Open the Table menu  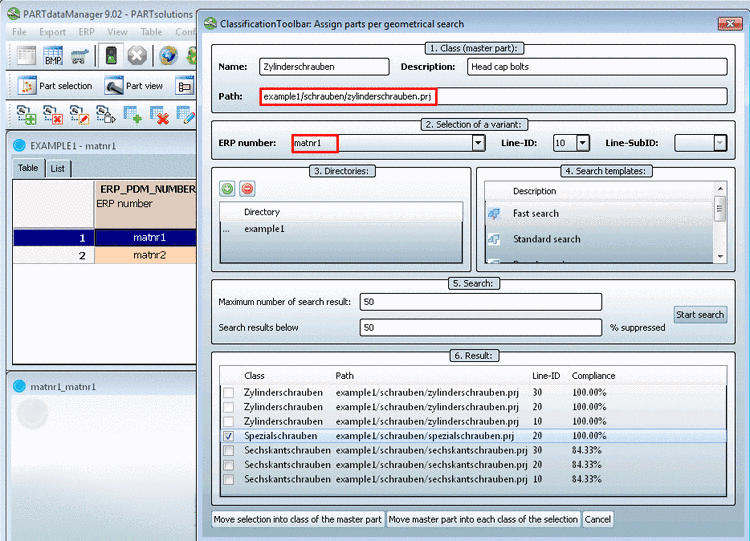(151, 32)
